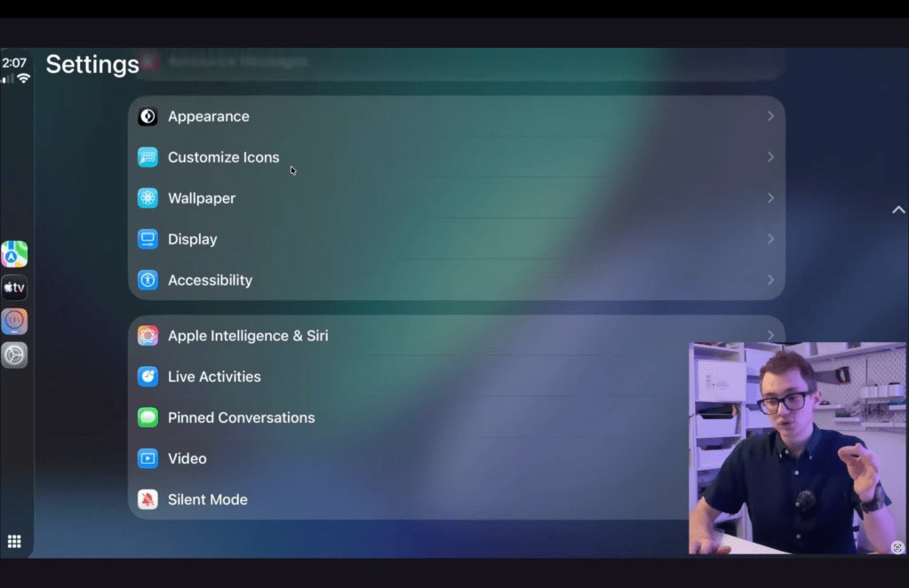Viewport: 909px width, 588px height.
Task: Open Pinned Conversations settings
Action: pos(241,417)
